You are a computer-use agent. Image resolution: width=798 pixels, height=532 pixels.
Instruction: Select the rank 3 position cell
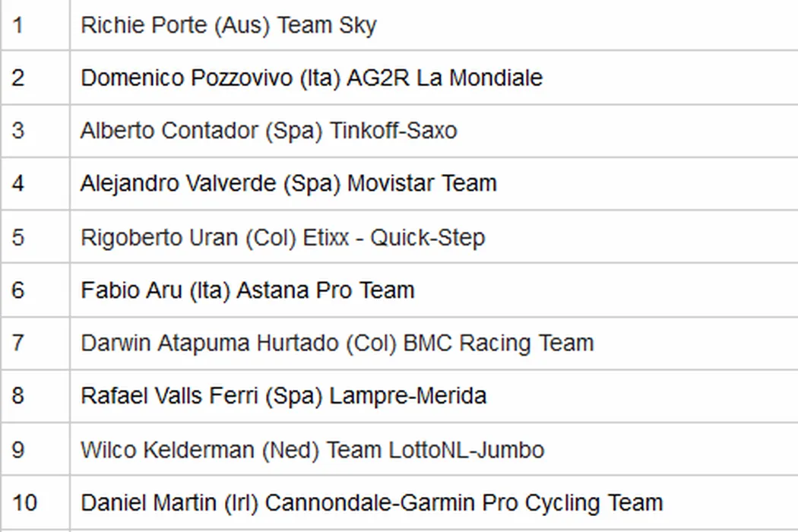pos(18,131)
